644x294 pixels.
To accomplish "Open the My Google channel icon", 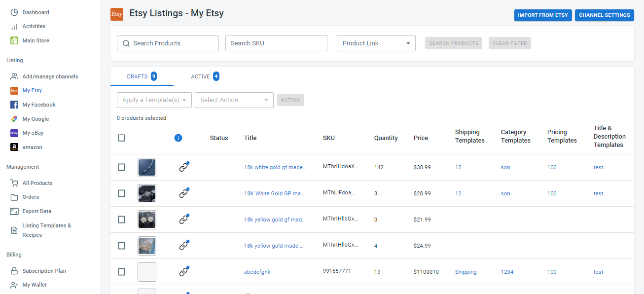I will click(x=14, y=119).
